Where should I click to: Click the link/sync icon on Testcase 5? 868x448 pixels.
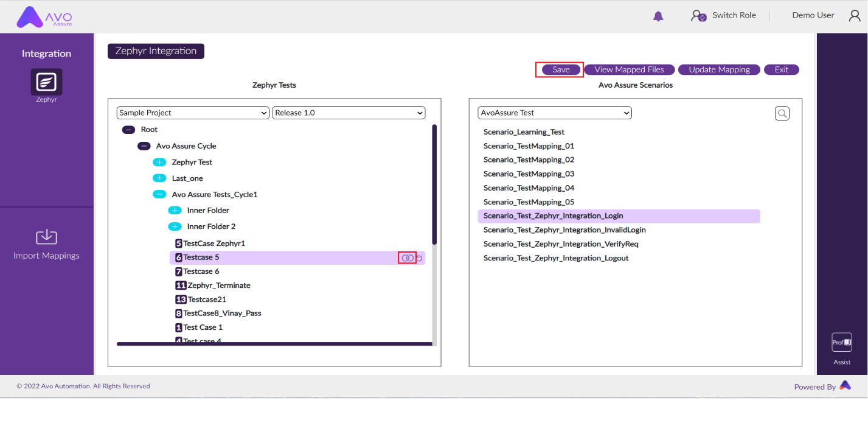coord(408,258)
